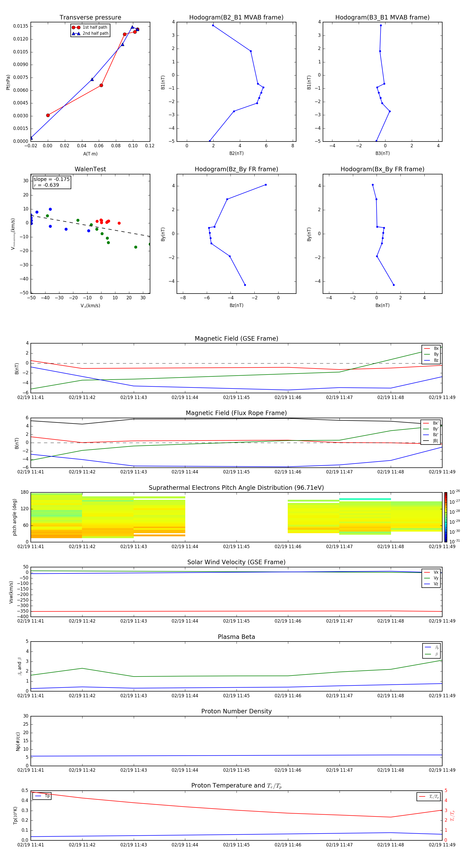Viewport: 473px width, 868px height.
Task: Click the 'Hodogram(Bz_By FR frame)' title
Action: click(236, 169)
